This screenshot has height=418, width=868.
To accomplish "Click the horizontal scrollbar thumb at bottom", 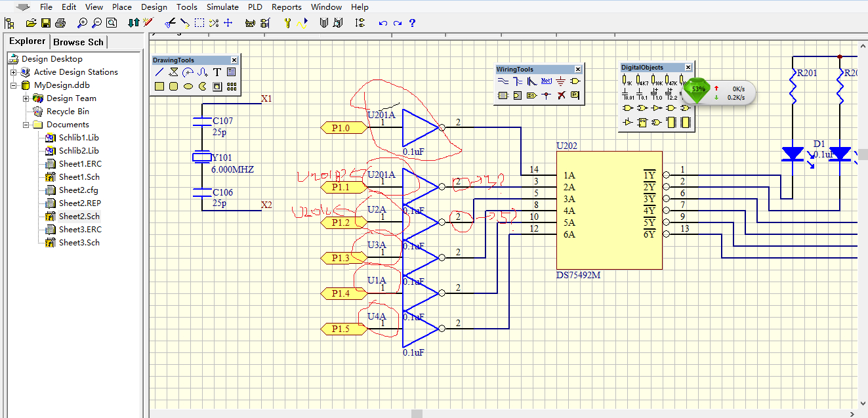I will coord(417,413).
